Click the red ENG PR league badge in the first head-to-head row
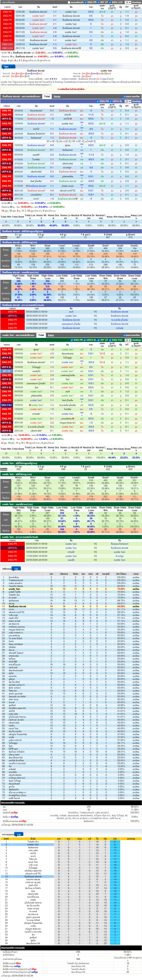This screenshot has width=142, height=980. click(x=7, y=12)
